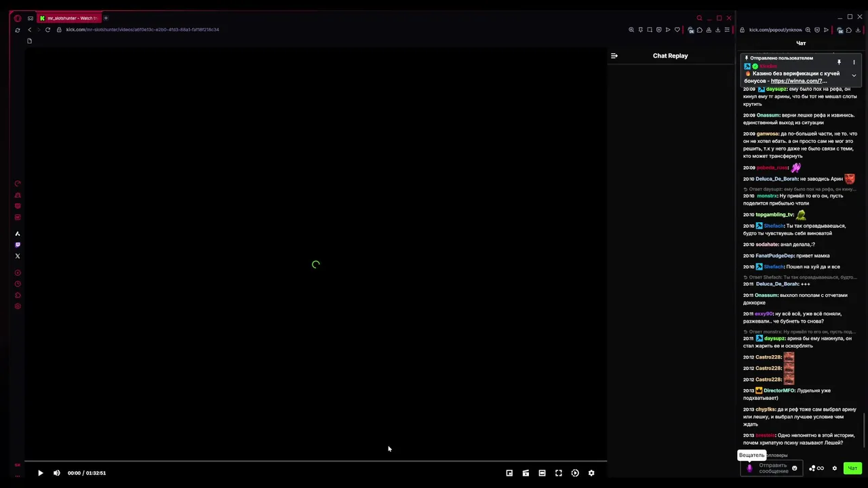This screenshot has height=488, width=868.
Task: Click the chat popout scrollbar
Action: tap(865, 429)
